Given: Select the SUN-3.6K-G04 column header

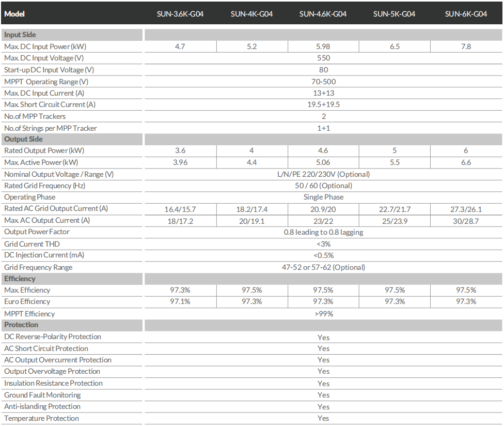Looking at the screenshot, I should [x=180, y=14].
